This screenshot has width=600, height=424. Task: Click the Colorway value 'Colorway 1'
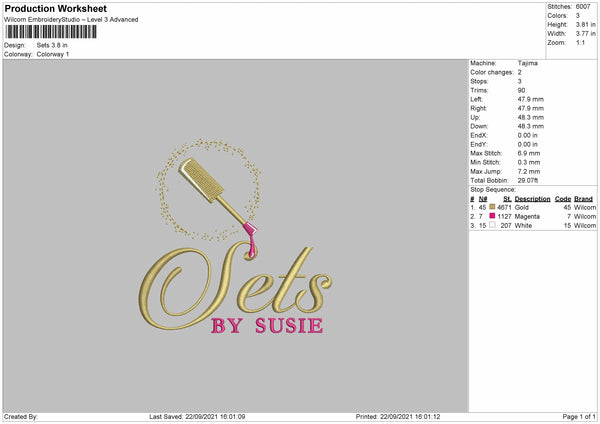coord(53,54)
